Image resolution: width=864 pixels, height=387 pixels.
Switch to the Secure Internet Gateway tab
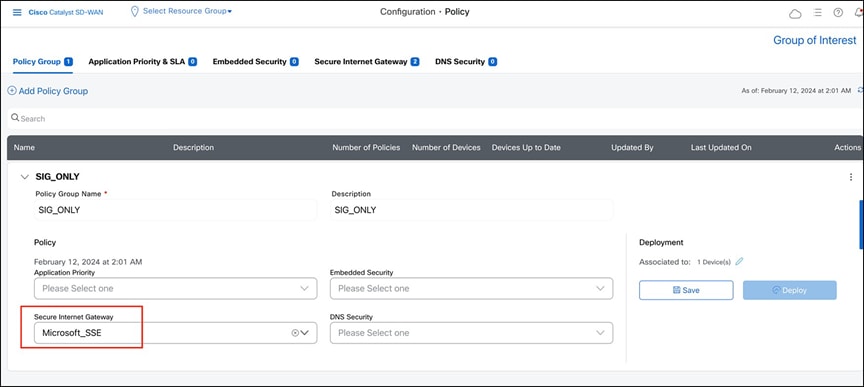pyautogui.click(x=367, y=62)
